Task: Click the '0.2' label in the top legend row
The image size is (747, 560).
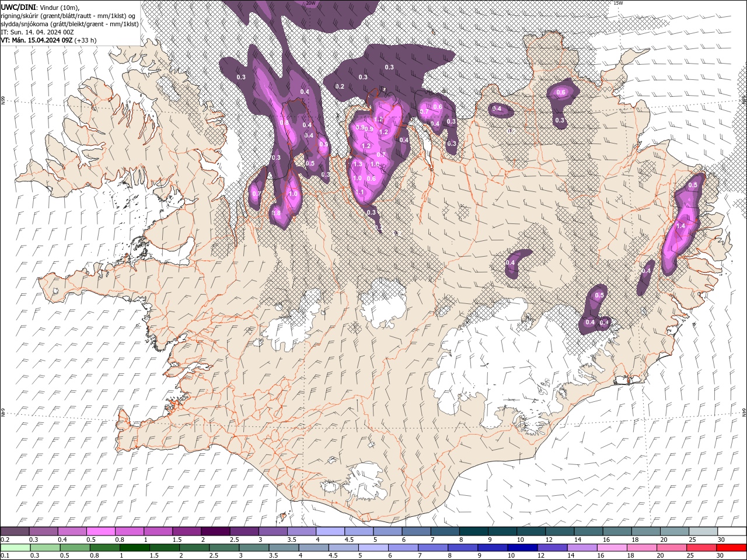Action: 5,540
